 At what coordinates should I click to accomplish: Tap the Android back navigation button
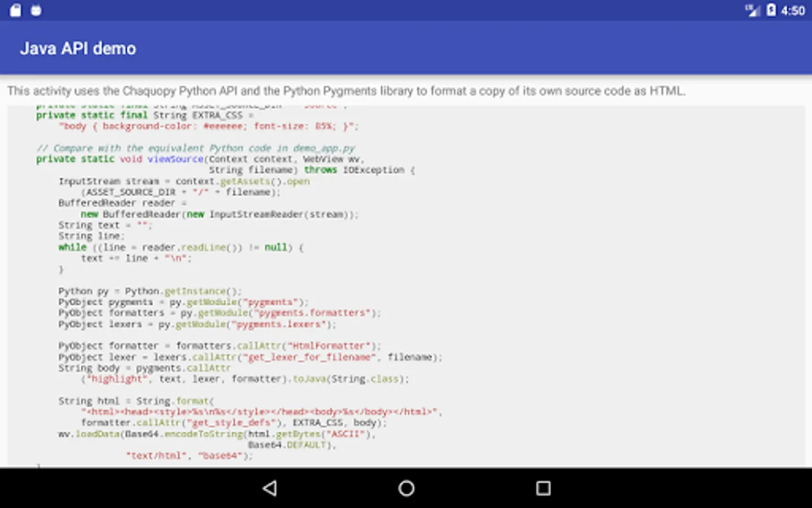coord(270,488)
